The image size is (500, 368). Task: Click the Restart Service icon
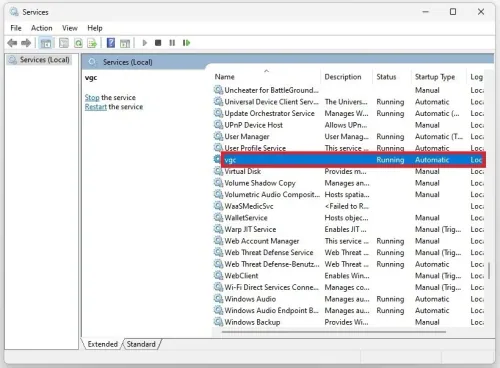186,43
